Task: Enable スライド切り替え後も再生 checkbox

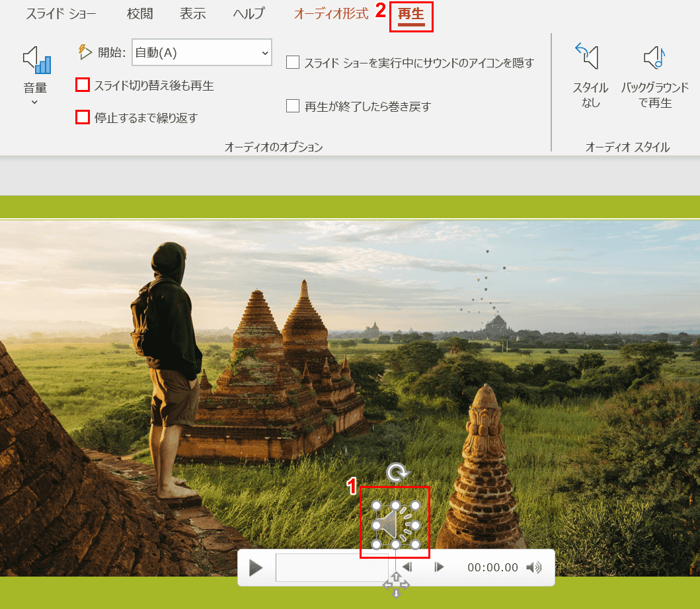Action: point(83,85)
